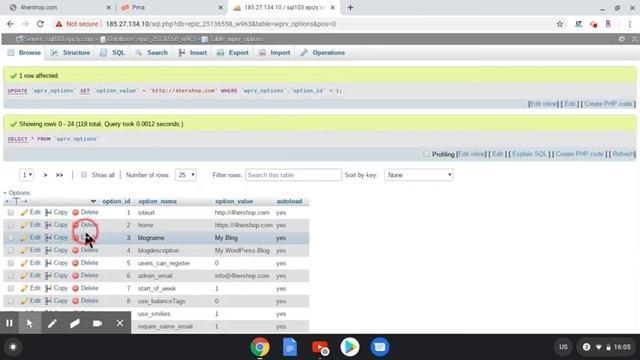Screen dimensions: 640x360
Task: Toggle the camera in recorder bar
Action: coord(97,323)
